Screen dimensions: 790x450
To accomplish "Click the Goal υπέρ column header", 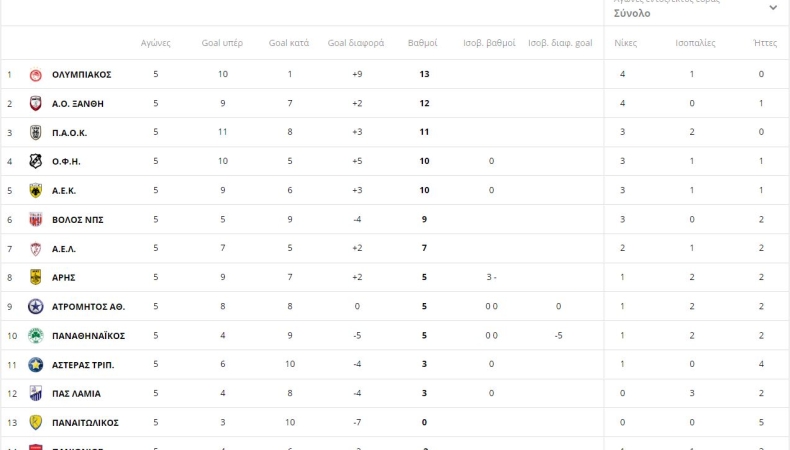I will (x=222, y=43).
